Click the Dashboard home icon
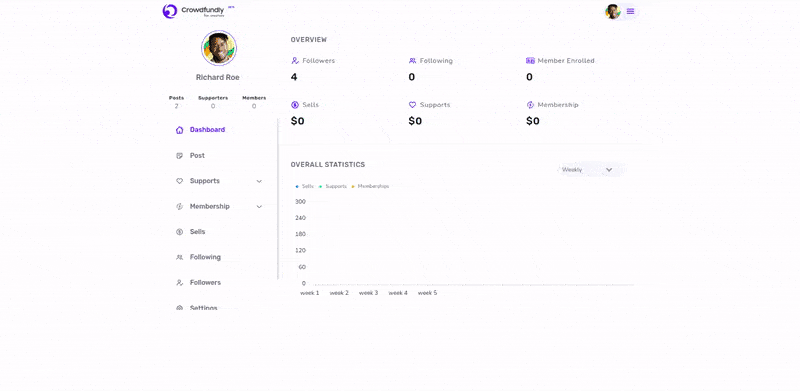The height and width of the screenshot is (391, 800). [x=179, y=130]
